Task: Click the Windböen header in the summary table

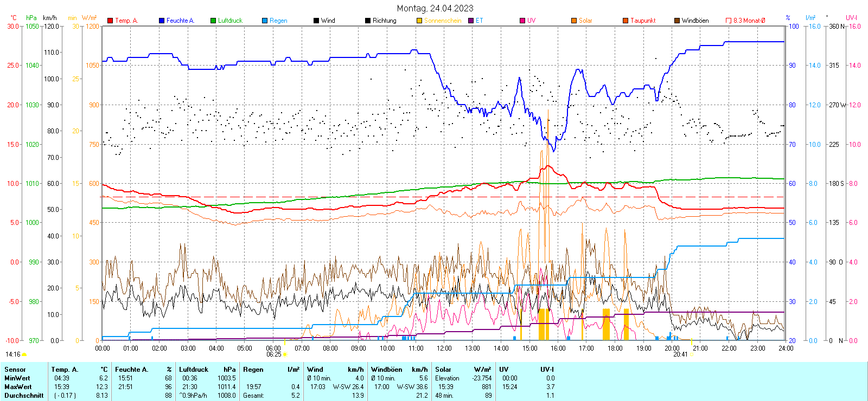Action: pyautogui.click(x=387, y=370)
